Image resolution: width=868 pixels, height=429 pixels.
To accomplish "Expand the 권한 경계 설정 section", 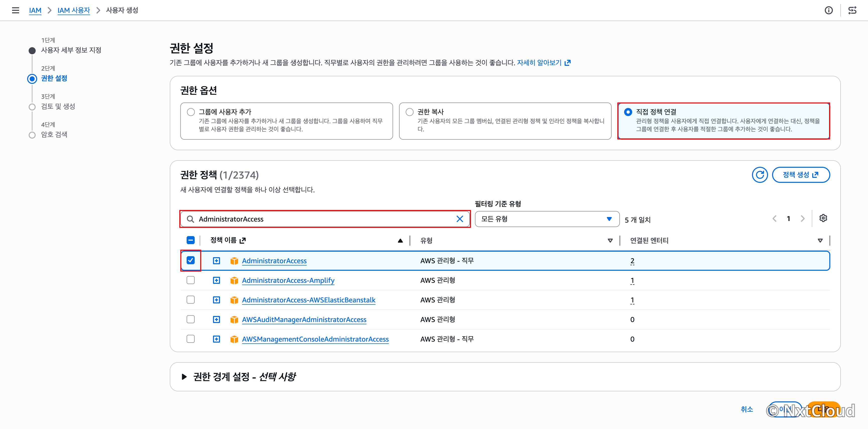I will pyautogui.click(x=184, y=377).
